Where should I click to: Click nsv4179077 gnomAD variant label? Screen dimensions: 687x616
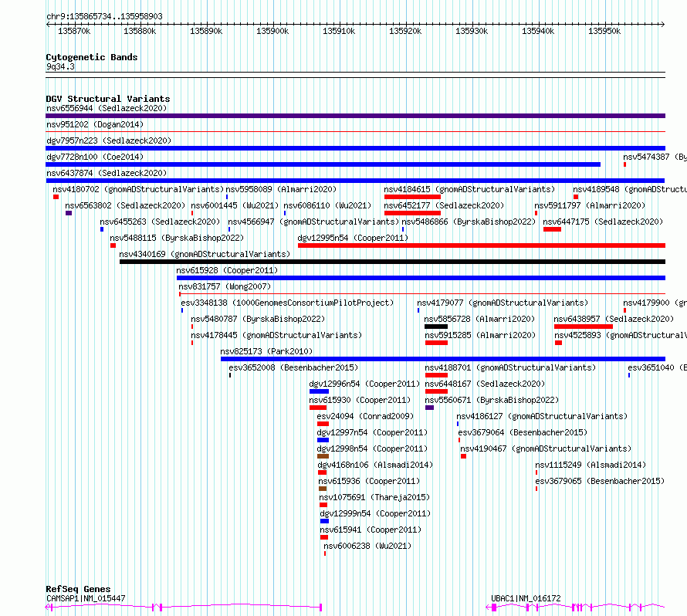pyautogui.click(x=502, y=303)
